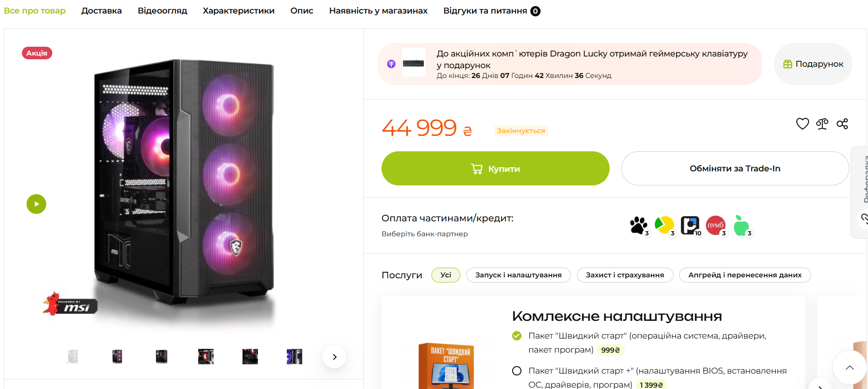Toggle the checked "Швидкий старт" package option

point(517,336)
